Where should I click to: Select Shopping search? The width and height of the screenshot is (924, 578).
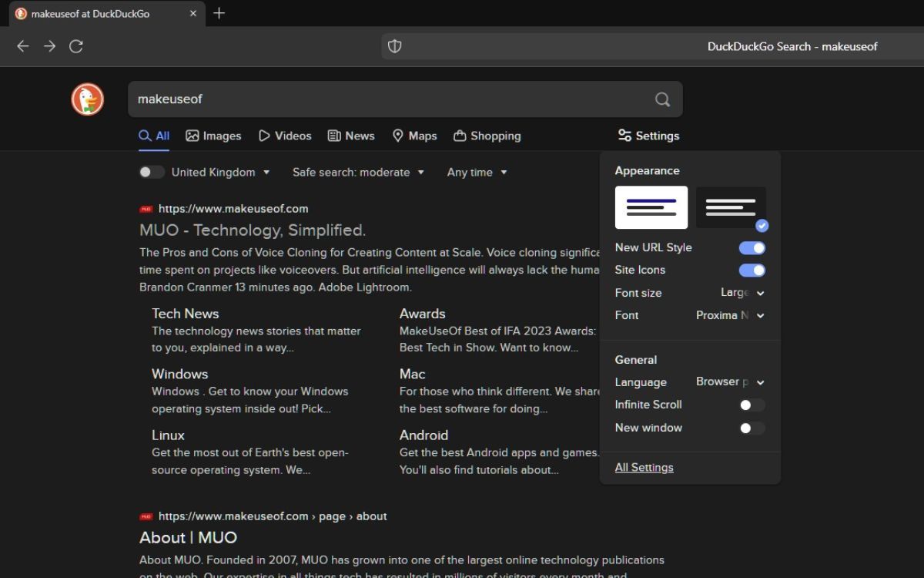[x=487, y=136]
